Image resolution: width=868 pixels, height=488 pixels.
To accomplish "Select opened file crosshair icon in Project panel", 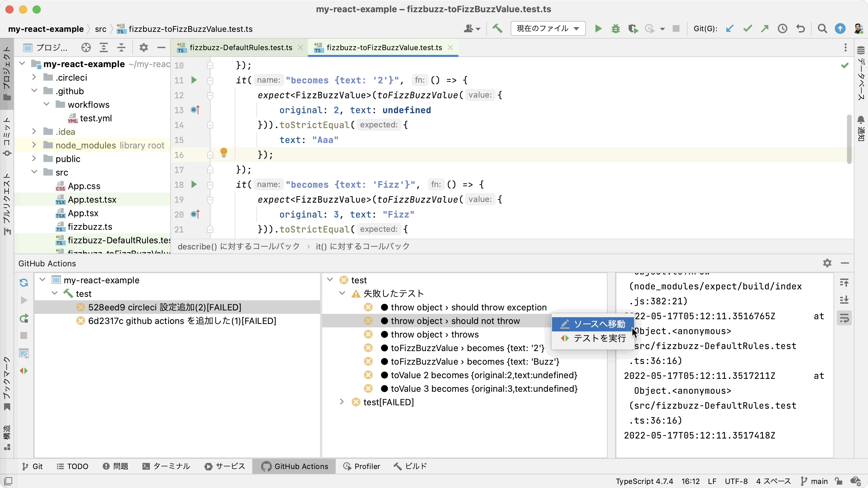I will pos(86,48).
